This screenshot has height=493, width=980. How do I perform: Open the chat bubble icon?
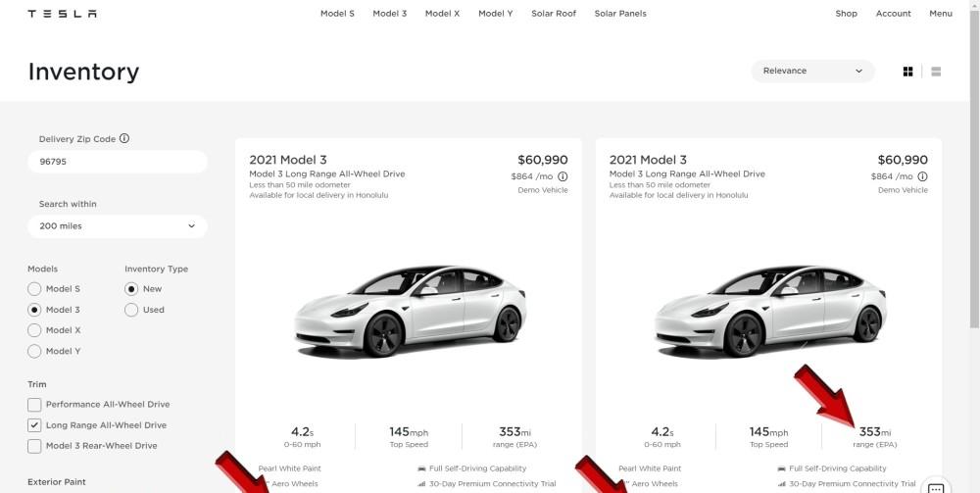coord(936,487)
